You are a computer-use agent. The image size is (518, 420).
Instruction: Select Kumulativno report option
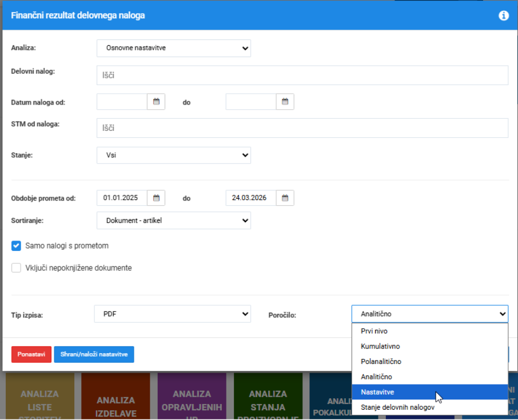(x=430, y=346)
